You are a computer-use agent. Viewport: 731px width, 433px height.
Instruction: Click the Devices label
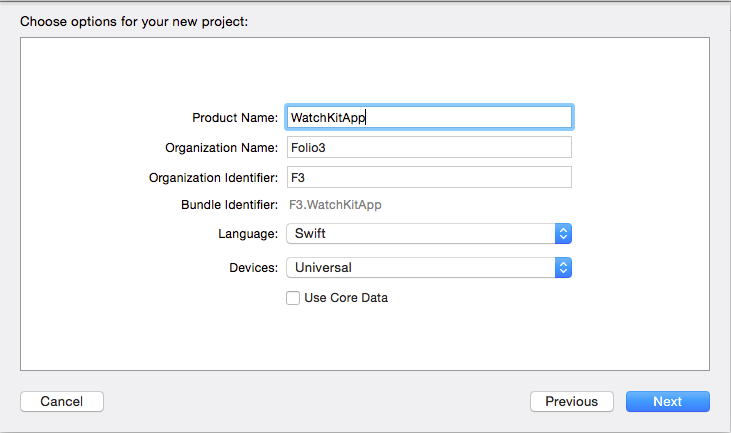(x=252, y=268)
